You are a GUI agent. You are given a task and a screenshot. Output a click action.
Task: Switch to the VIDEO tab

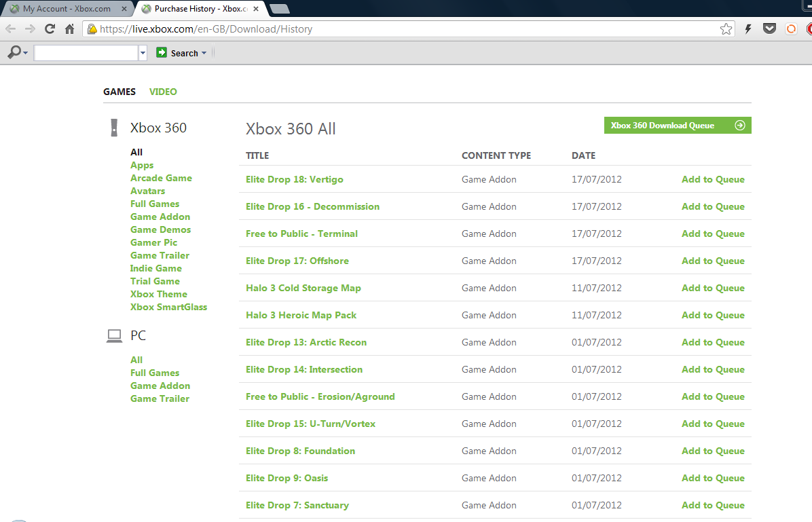pyautogui.click(x=163, y=92)
